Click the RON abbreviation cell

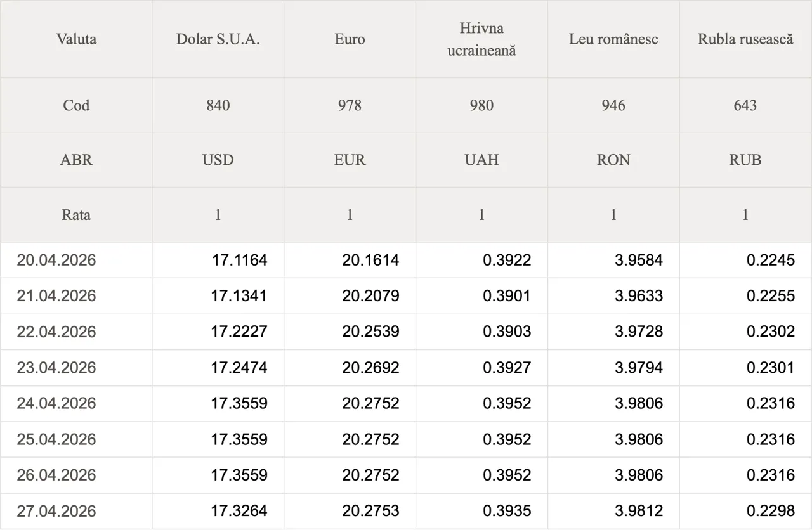point(613,160)
